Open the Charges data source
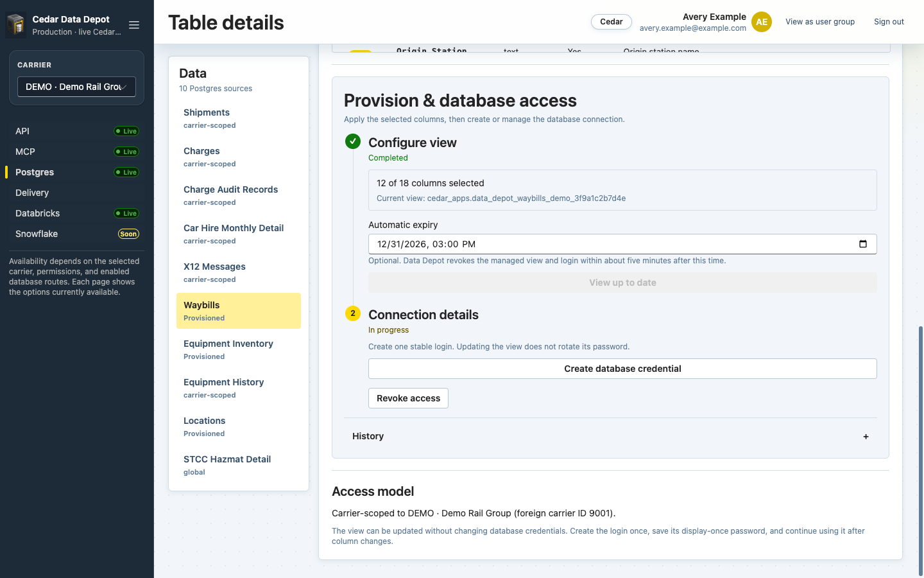 click(239, 157)
